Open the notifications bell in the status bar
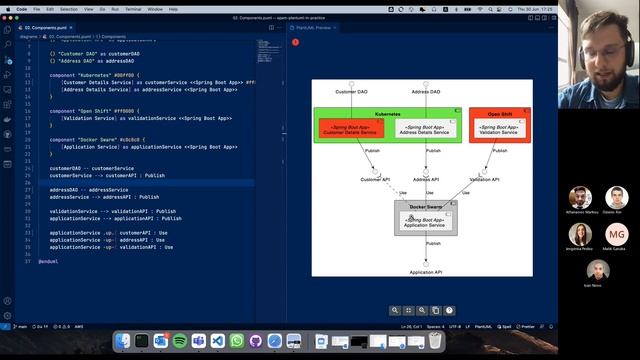Screen dimensions: 640x360 pos(551,327)
